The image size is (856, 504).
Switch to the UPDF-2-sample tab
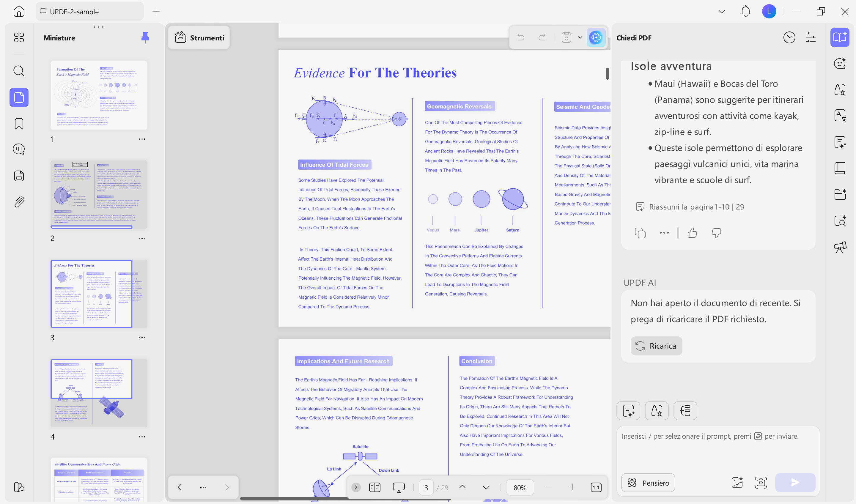tap(90, 11)
